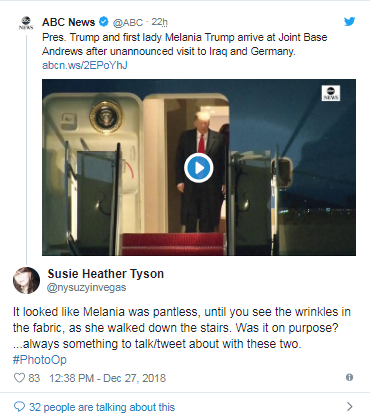
Task: Click the ABC News account name
Action: (x=68, y=22)
